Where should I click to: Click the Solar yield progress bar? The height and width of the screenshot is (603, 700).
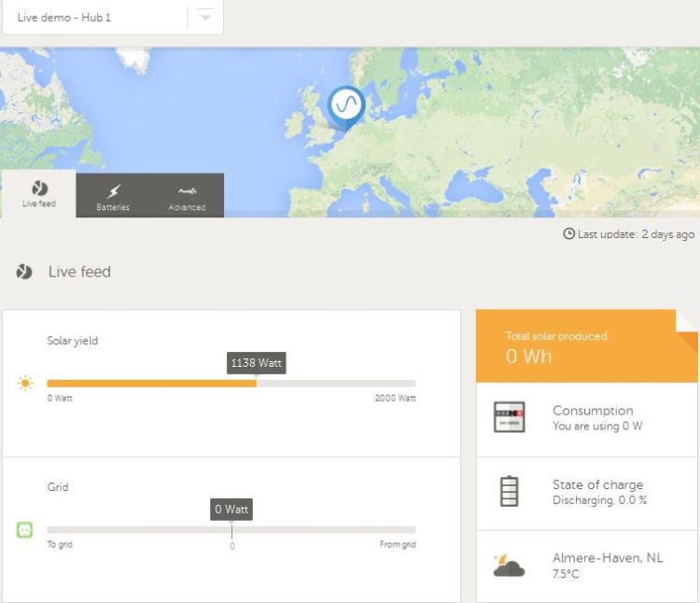pyautogui.click(x=231, y=384)
